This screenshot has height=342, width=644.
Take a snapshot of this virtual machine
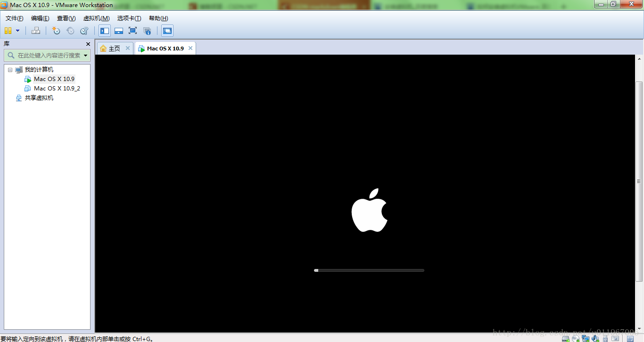(56, 31)
